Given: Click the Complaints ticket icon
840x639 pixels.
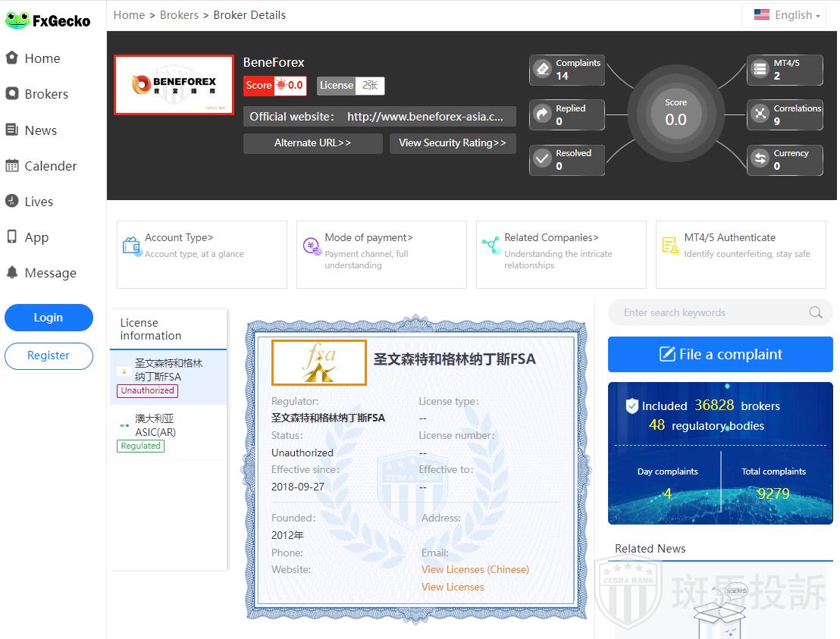Looking at the screenshot, I should click(542, 69).
